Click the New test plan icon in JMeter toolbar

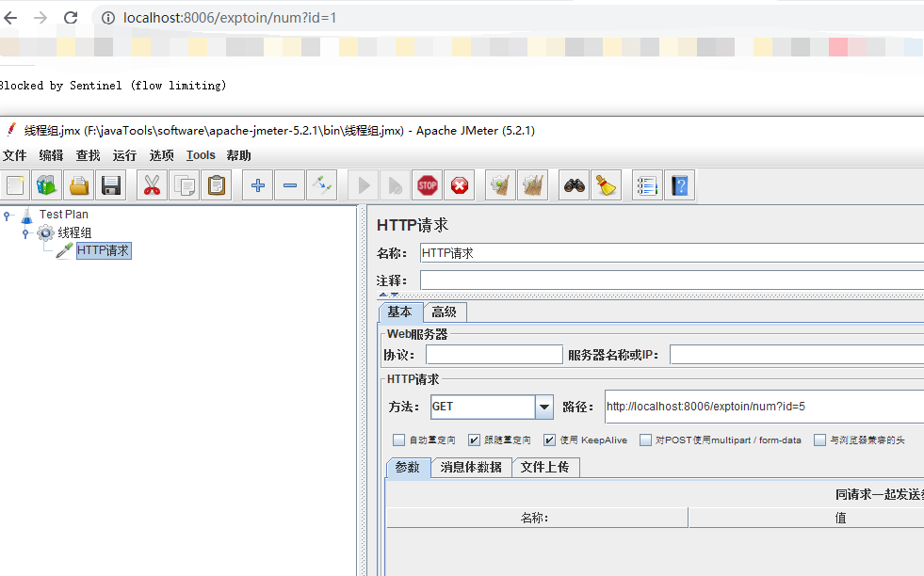[15, 185]
